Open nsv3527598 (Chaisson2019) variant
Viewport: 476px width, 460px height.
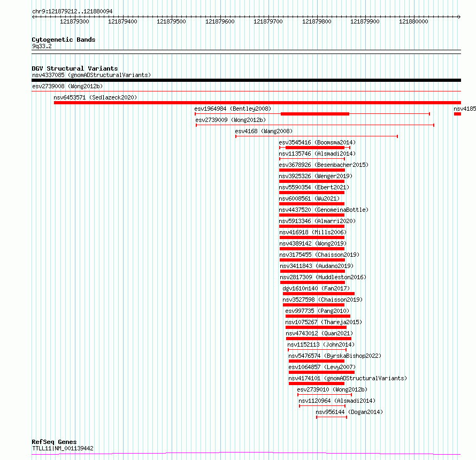[x=323, y=300]
